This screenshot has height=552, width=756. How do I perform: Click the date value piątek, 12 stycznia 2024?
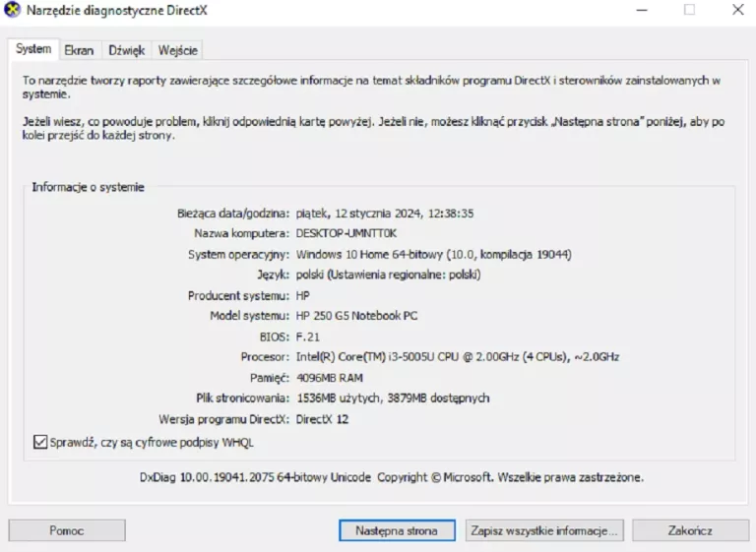pyautogui.click(x=385, y=214)
